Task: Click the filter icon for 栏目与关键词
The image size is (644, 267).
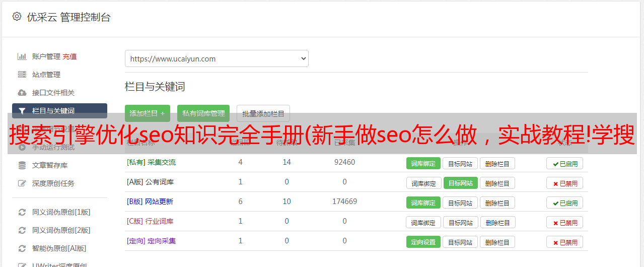Action: point(22,111)
